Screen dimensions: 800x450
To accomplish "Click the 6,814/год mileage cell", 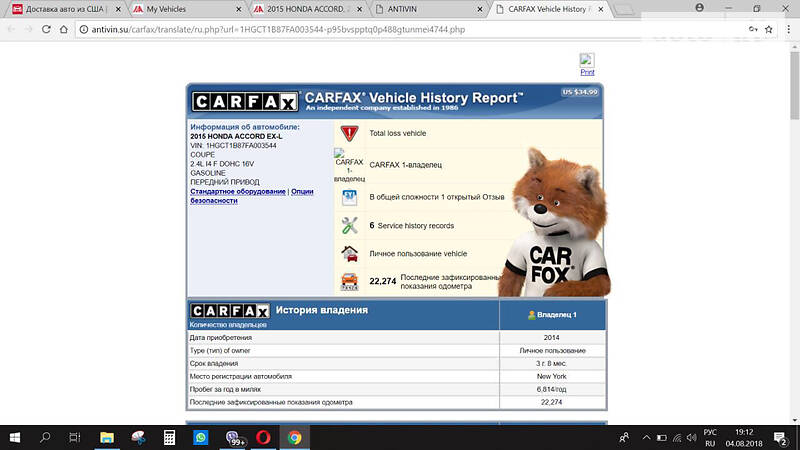I will (x=552, y=389).
